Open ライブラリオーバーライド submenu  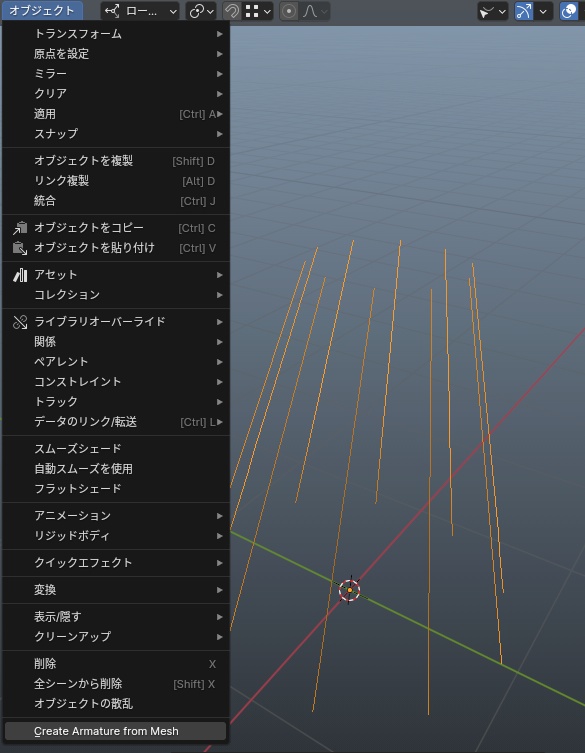coord(116,322)
